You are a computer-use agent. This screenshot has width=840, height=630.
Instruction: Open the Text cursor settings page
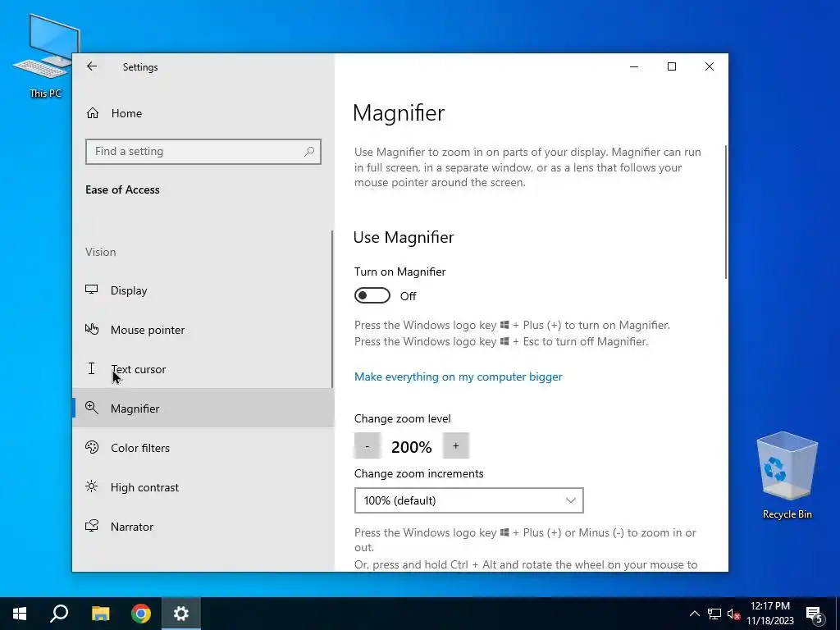click(x=202, y=369)
